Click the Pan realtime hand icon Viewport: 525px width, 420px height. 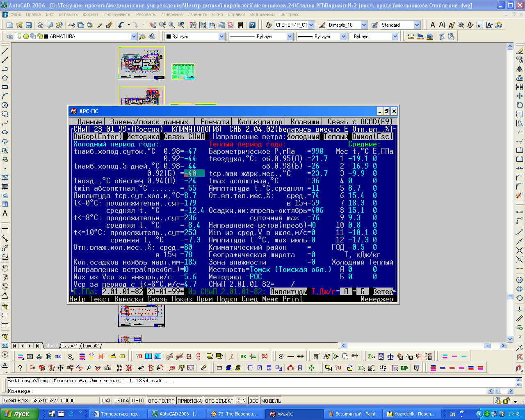coord(153,25)
